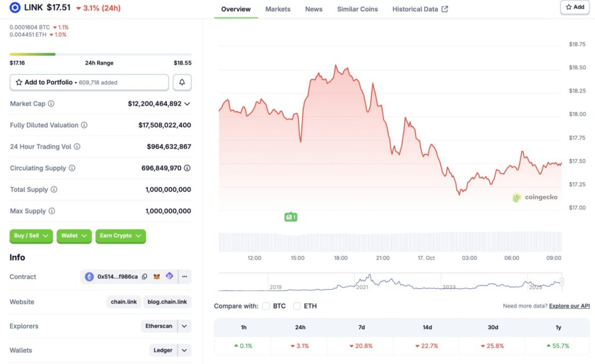
Task: Click Add to Portfolio button
Action: (x=89, y=82)
